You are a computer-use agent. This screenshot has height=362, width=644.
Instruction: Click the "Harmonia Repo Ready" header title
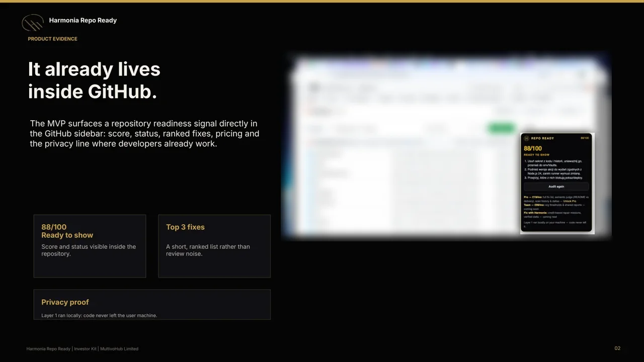83,20
